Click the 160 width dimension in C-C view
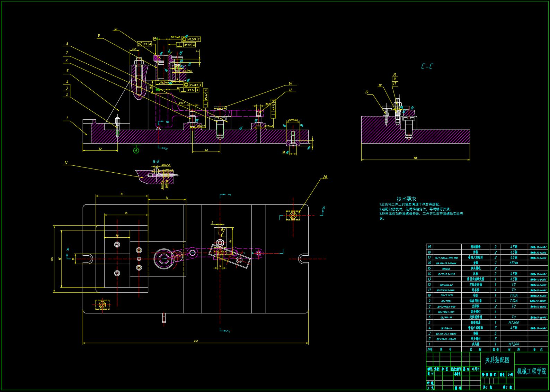The image size is (550, 392). pos(415,158)
